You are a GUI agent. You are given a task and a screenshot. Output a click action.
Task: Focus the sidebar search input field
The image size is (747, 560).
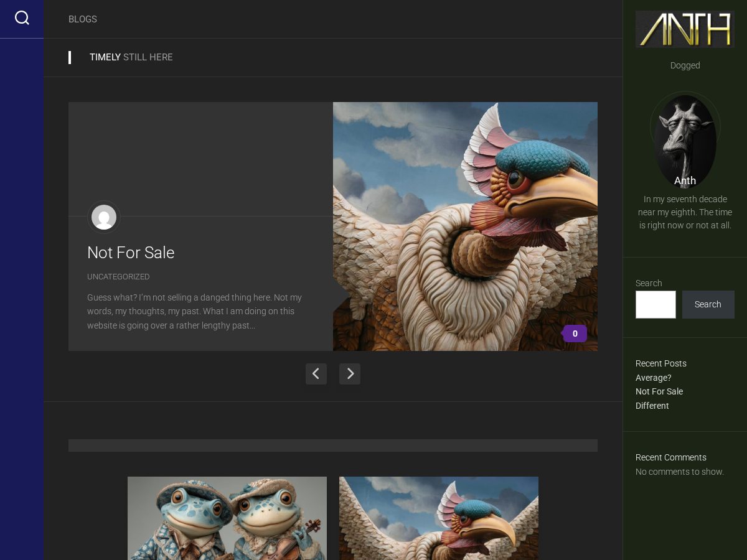click(x=655, y=305)
